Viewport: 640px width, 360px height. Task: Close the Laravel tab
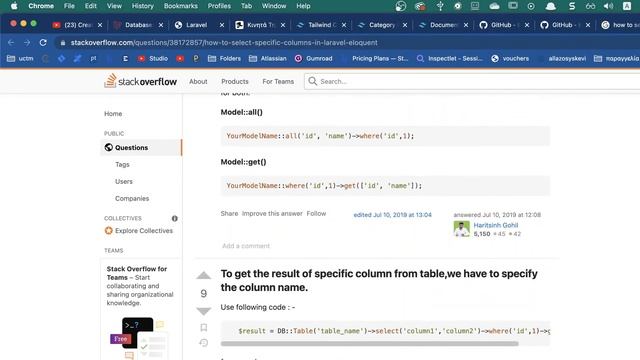pyautogui.click(x=222, y=25)
